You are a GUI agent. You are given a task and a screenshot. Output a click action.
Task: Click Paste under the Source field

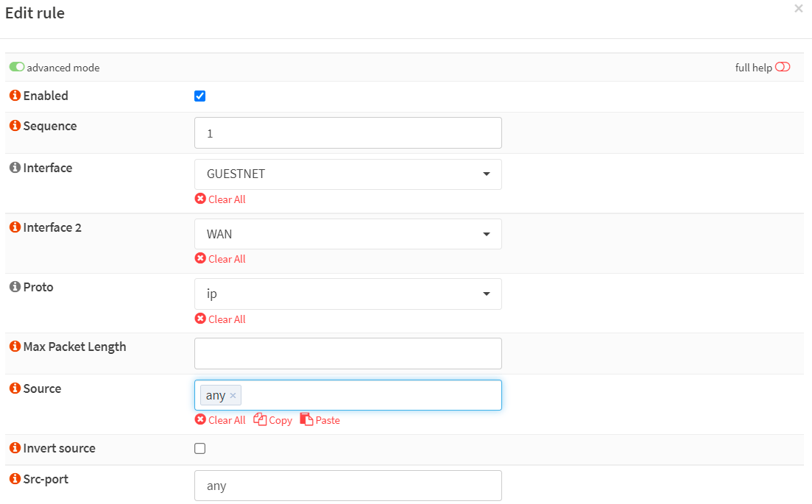pyautogui.click(x=320, y=420)
